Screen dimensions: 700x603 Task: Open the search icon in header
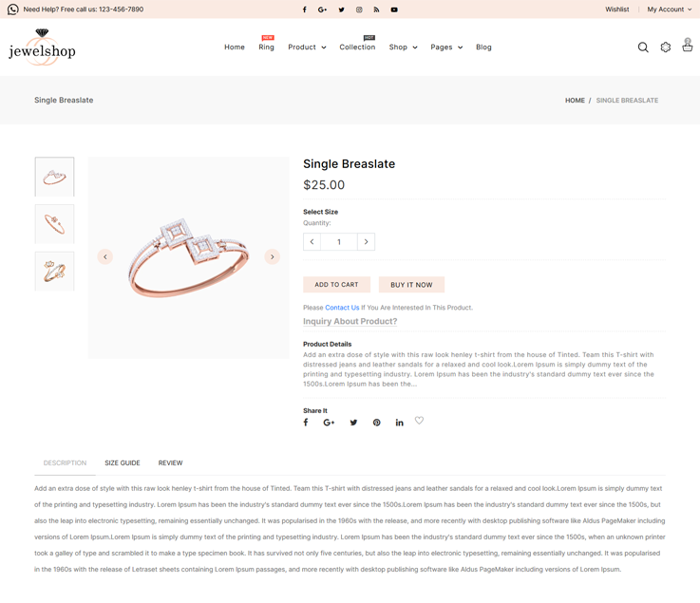pyautogui.click(x=643, y=47)
